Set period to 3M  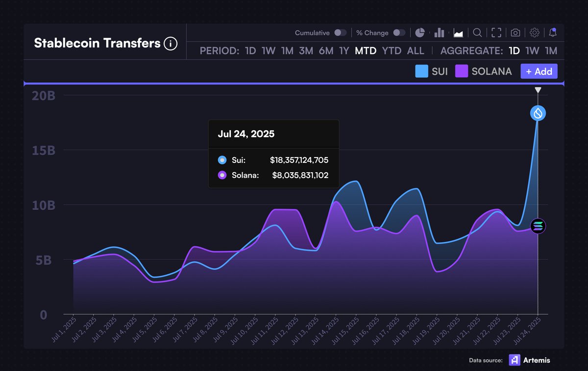click(306, 51)
